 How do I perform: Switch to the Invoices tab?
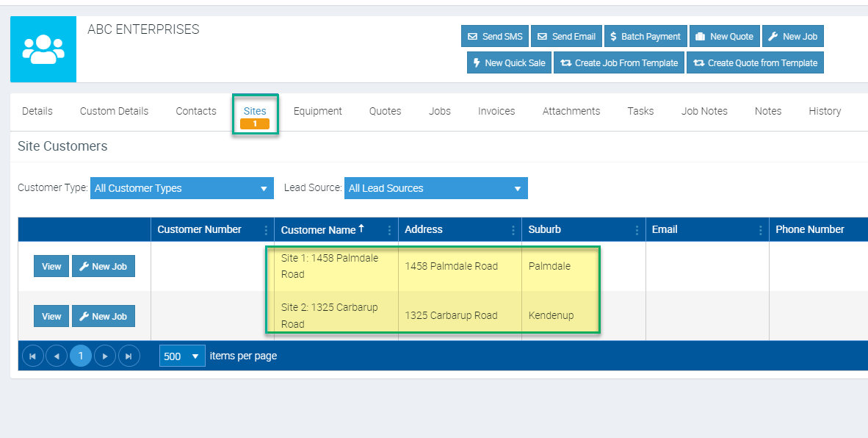tap(496, 111)
